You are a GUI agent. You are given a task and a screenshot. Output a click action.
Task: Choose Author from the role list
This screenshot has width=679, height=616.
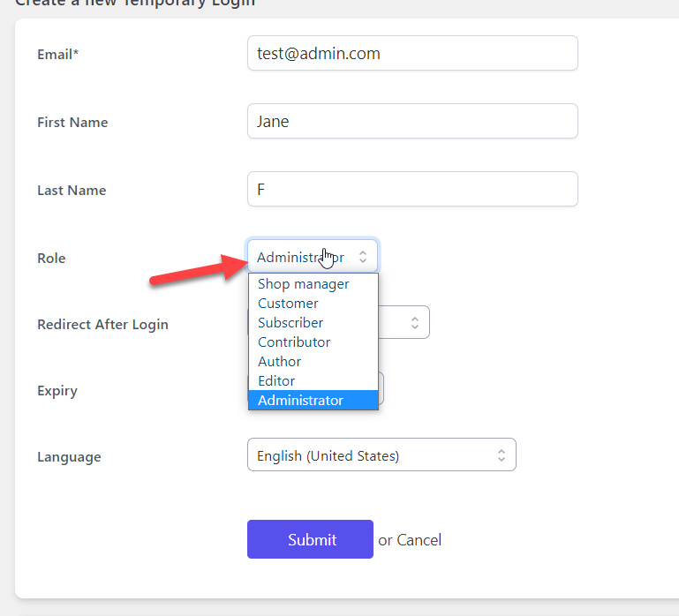(313, 362)
